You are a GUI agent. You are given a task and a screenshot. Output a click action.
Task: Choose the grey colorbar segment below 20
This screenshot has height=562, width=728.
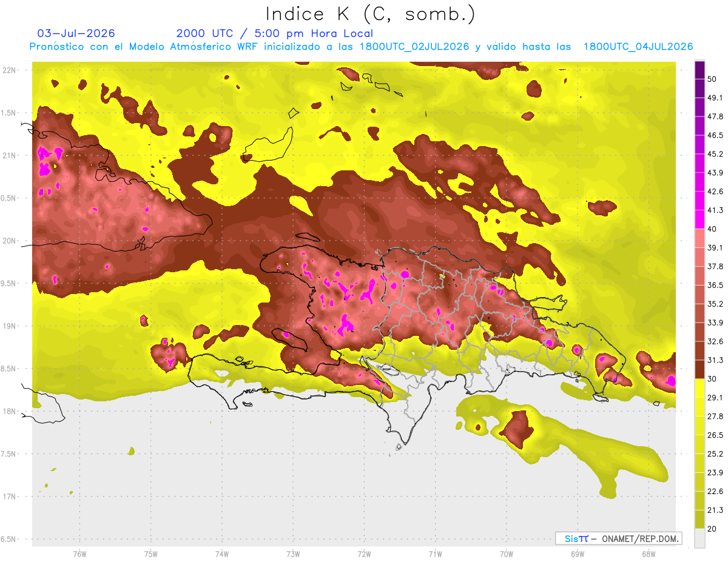[x=700, y=538]
